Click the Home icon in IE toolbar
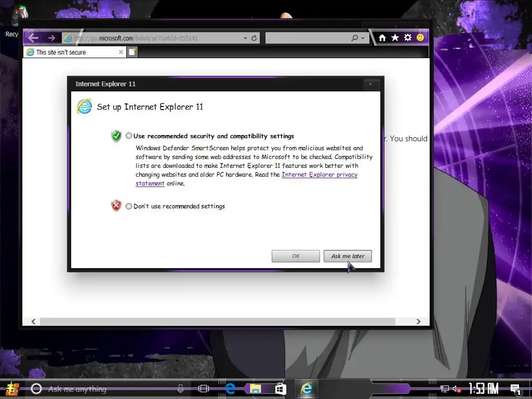 [382, 37]
